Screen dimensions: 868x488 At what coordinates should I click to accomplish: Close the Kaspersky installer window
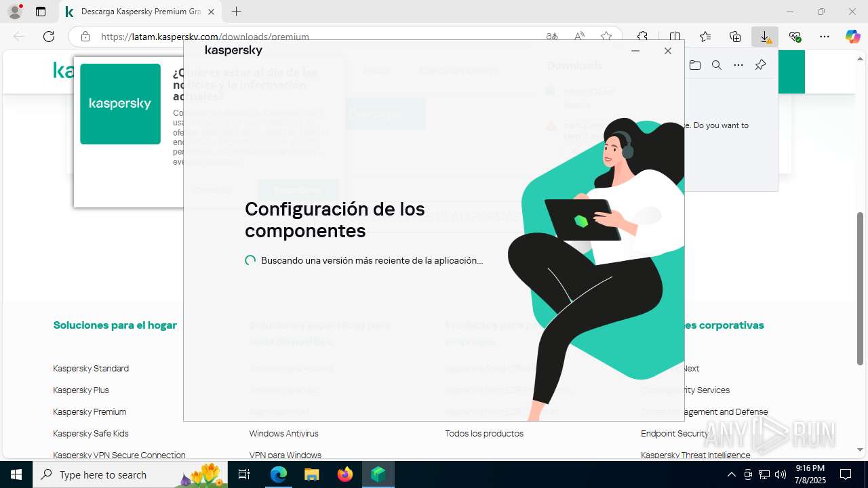pos(668,51)
